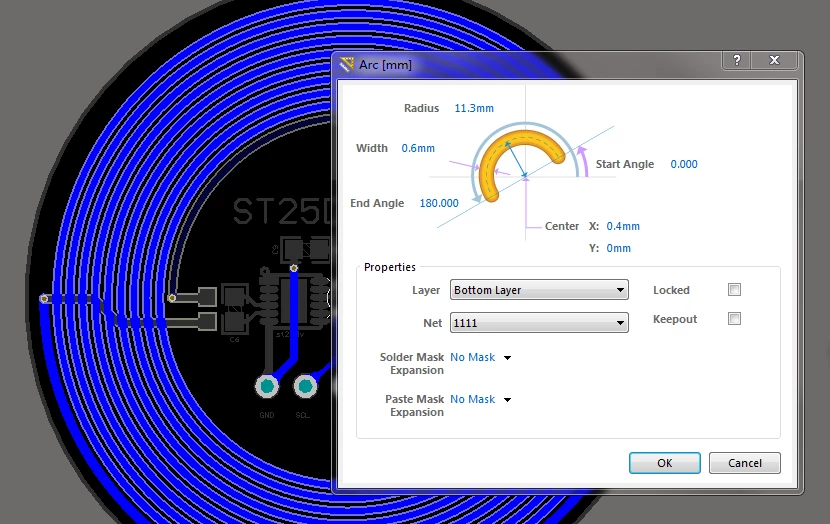Click the via above the IC
The height and width of the screenshot is (524, 830).
(294, 268)
